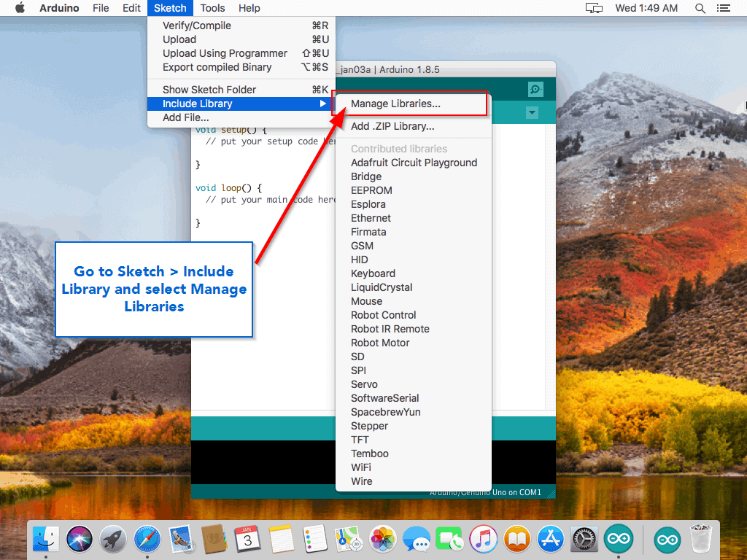Launch the App Store from Dock
This screenshot has width=747, height=560.
tap(551, 539)
